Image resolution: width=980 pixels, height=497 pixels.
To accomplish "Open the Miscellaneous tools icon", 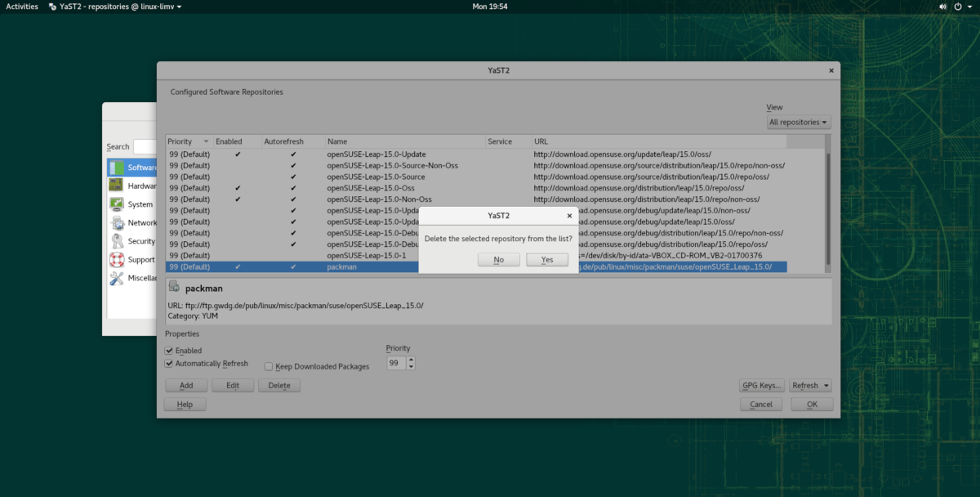I will pos(117,278).
